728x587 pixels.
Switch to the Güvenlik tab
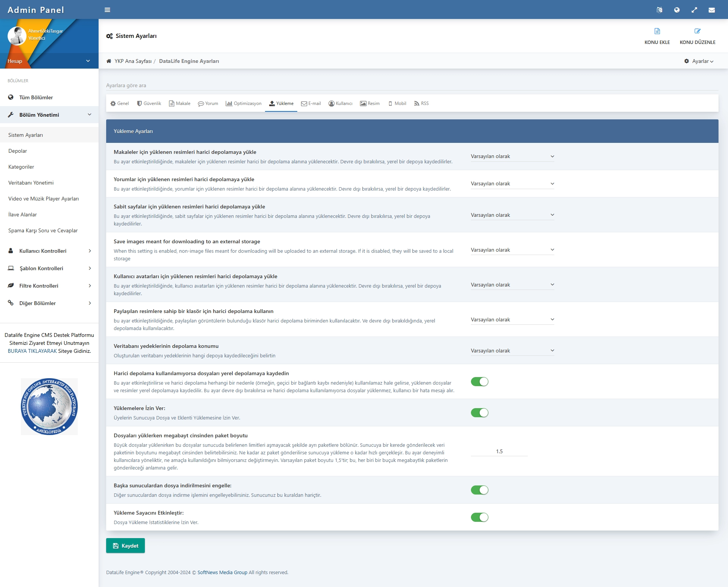pos(149,103)
